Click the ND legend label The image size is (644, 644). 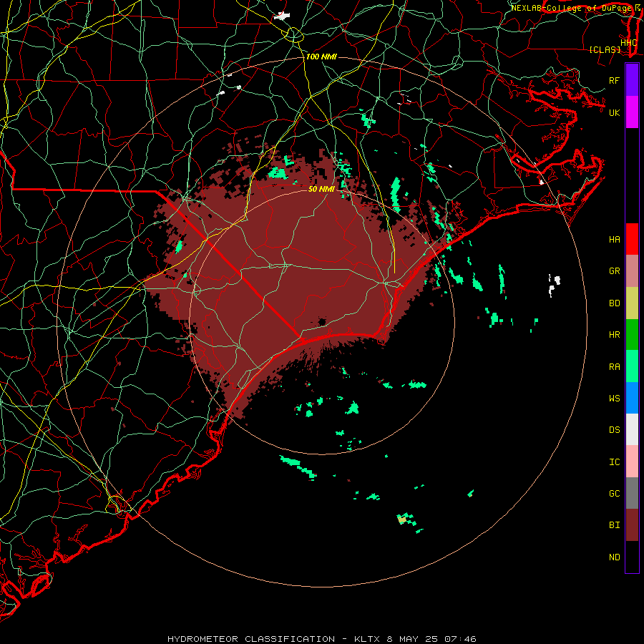pyautogui.click(x=614, y=557)
